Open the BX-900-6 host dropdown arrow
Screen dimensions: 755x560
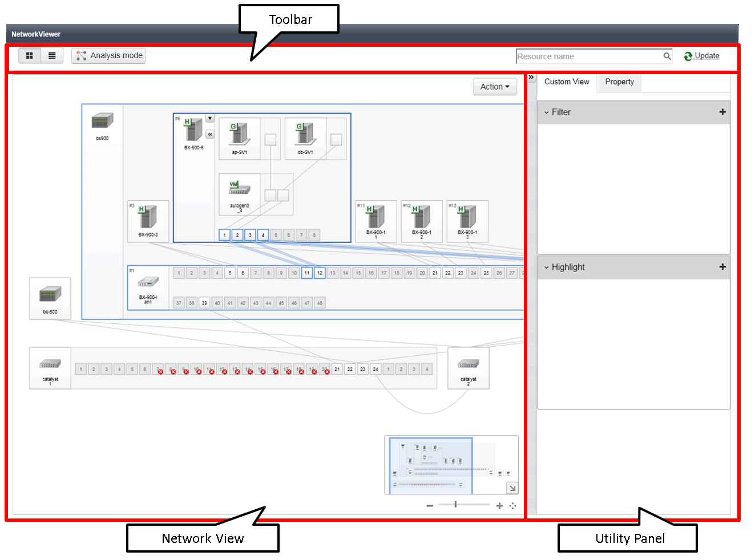(x=210, y=119)
